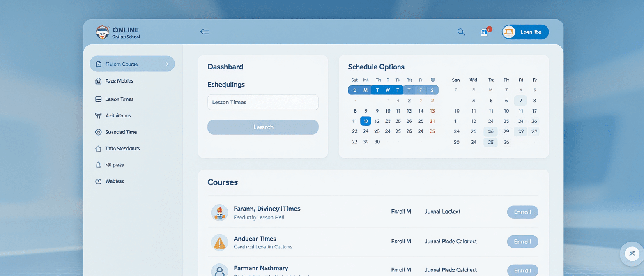Select the M weekday header cell
The width and height of the screenshot is (644, 276).
(x=366, y=90)
